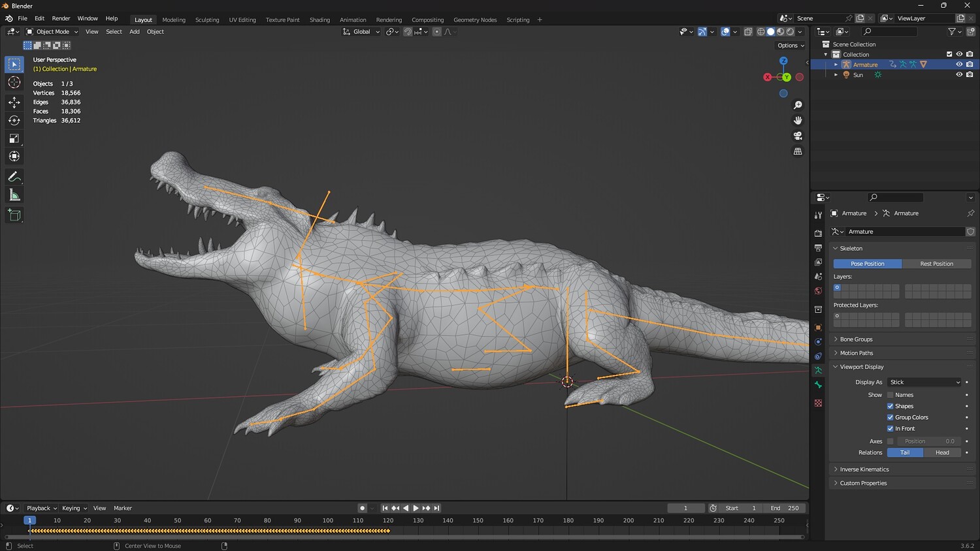The image size is (980, 551).
Task: Uncheck the Shapes checkbox
Action: [890, 406]
